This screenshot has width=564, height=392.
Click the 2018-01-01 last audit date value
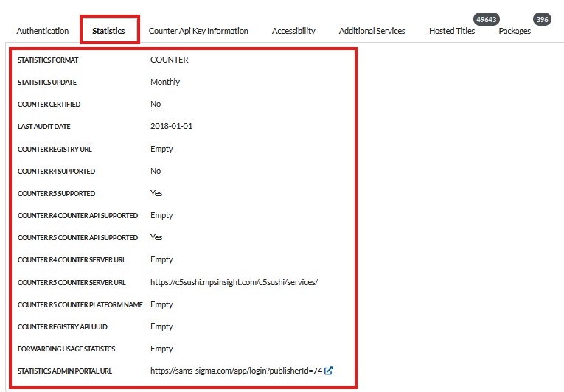pos(171,126)
